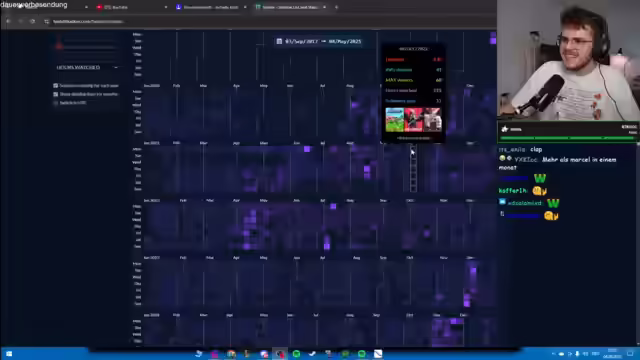This screenshot has height=360, width=640.
Task: Toggle the 'Switch to UTC' checkbox
Action: 56,103
